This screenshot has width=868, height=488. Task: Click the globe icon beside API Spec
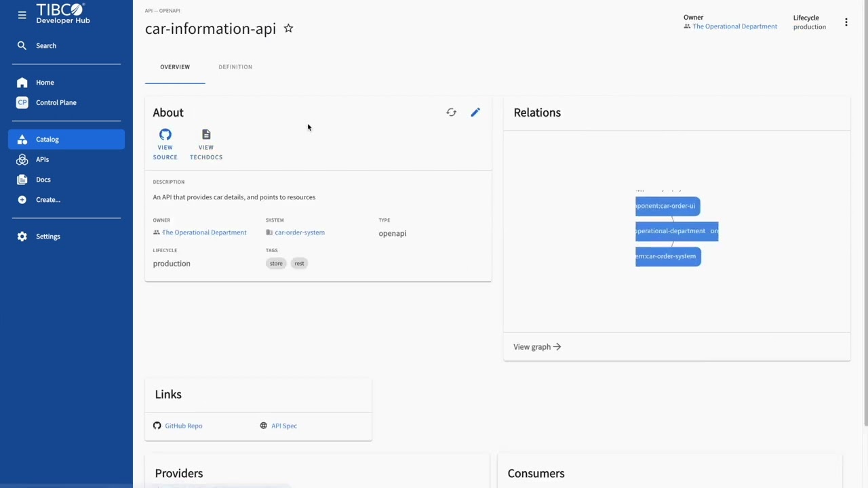(x=264, y=426)
